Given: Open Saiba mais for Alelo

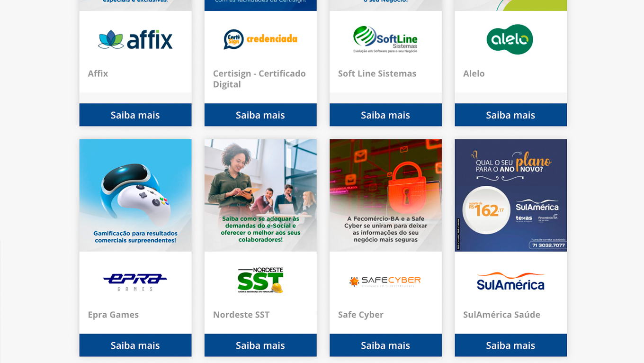Looking at the screenshot, I should 510,115.
